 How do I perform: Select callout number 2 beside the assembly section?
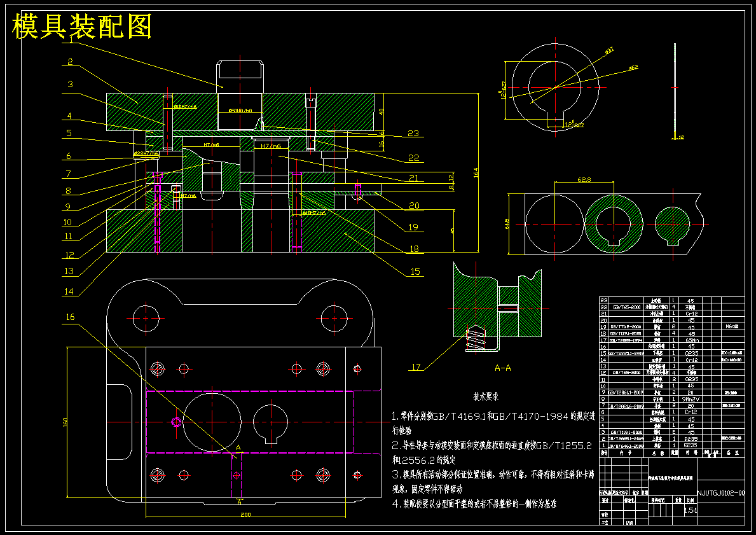[70, 61]
